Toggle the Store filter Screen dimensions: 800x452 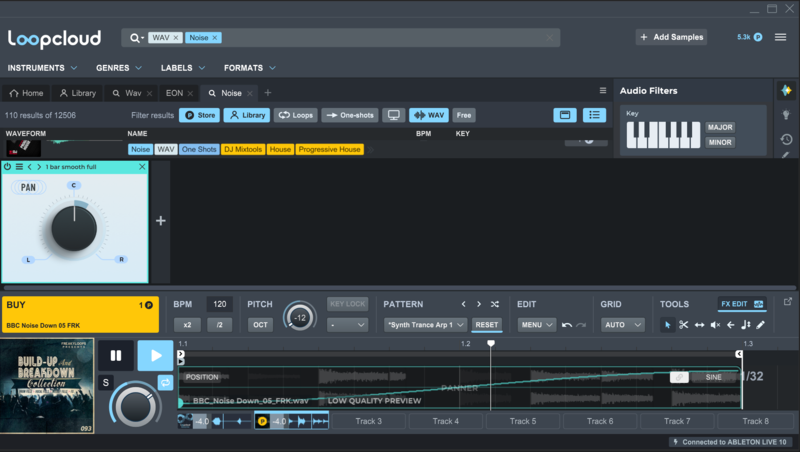(200, 115)
